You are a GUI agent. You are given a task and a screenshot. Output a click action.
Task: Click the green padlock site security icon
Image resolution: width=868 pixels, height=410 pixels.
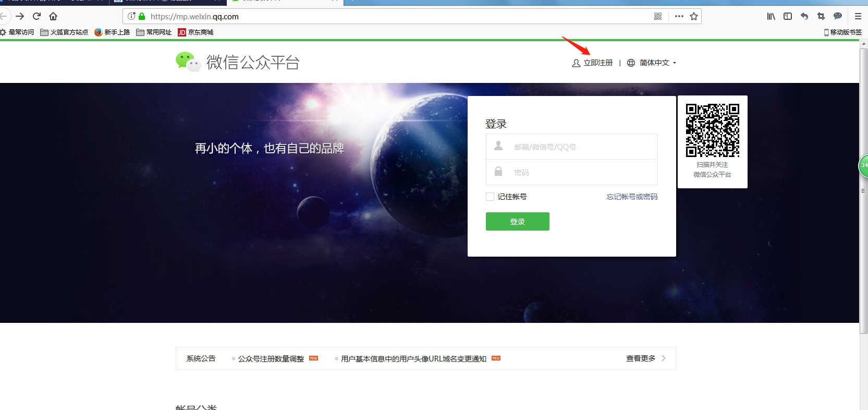pos(142,16)
